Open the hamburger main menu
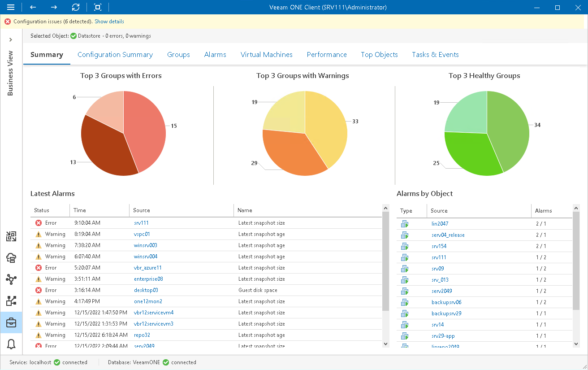Screen dimensions: 588x370 [11, 7]
